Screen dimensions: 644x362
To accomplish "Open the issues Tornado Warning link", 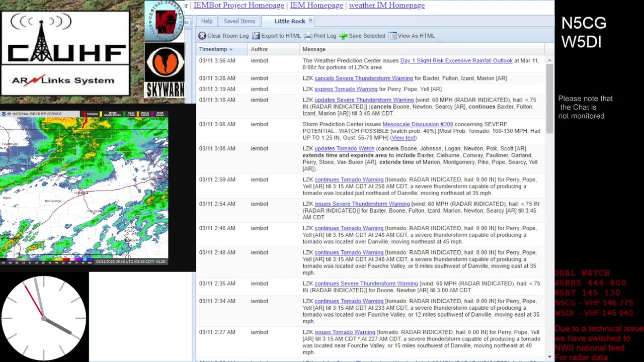I will (x=345, y=332).
